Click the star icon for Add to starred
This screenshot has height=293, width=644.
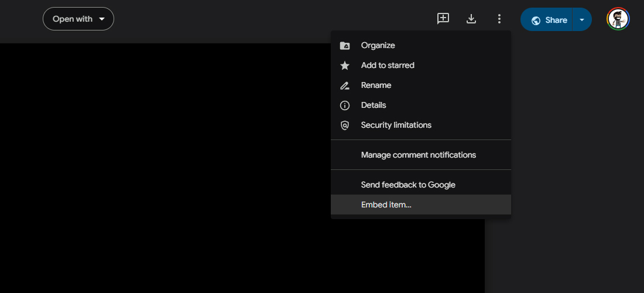[345, 66]
